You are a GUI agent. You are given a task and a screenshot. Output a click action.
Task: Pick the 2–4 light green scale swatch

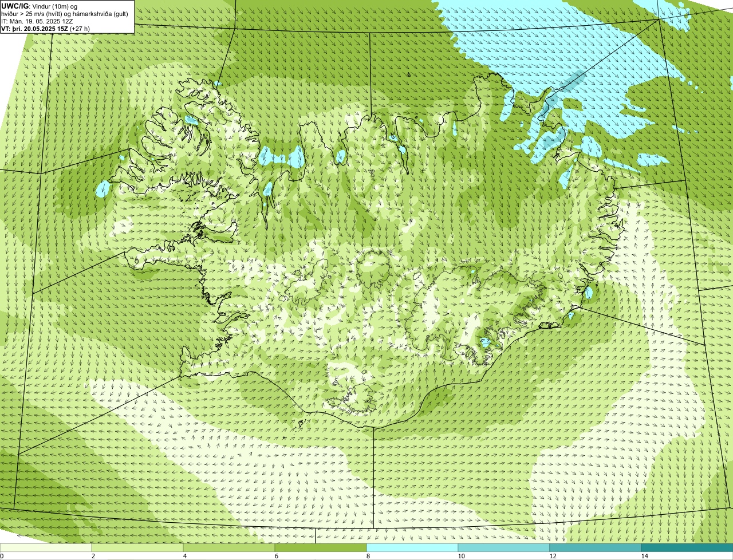coord(137,548)
